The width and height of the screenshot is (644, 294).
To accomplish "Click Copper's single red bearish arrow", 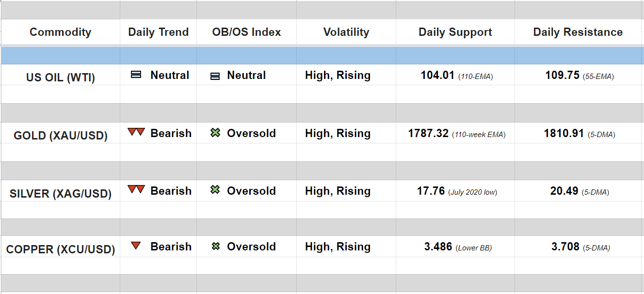I will [136, 246].
